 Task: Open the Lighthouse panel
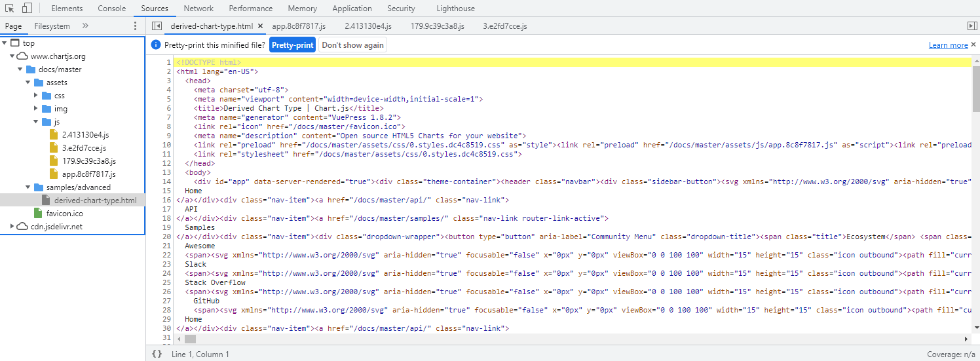click(456, 9)
